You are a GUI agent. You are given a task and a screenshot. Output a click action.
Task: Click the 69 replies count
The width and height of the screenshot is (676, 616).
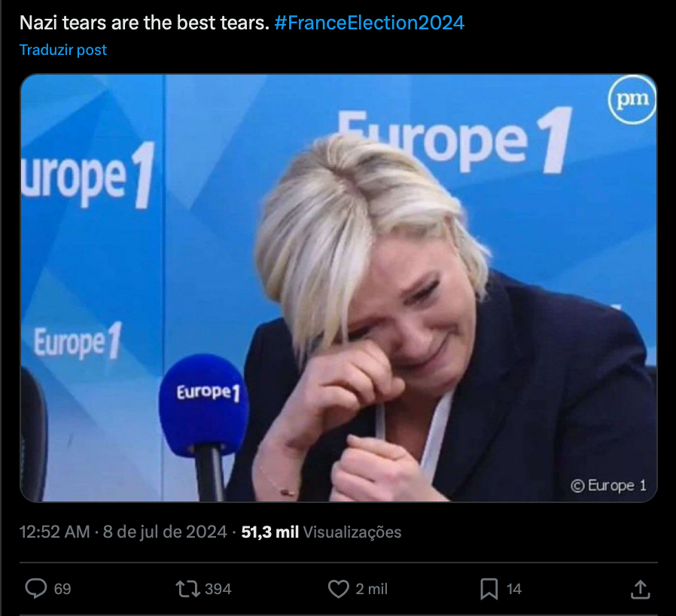coord(62,589)
